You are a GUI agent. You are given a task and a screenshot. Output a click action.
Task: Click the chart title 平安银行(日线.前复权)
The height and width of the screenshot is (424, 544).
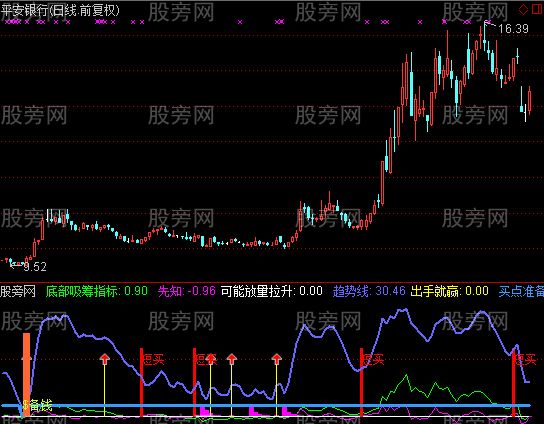[x=60, y=10]
